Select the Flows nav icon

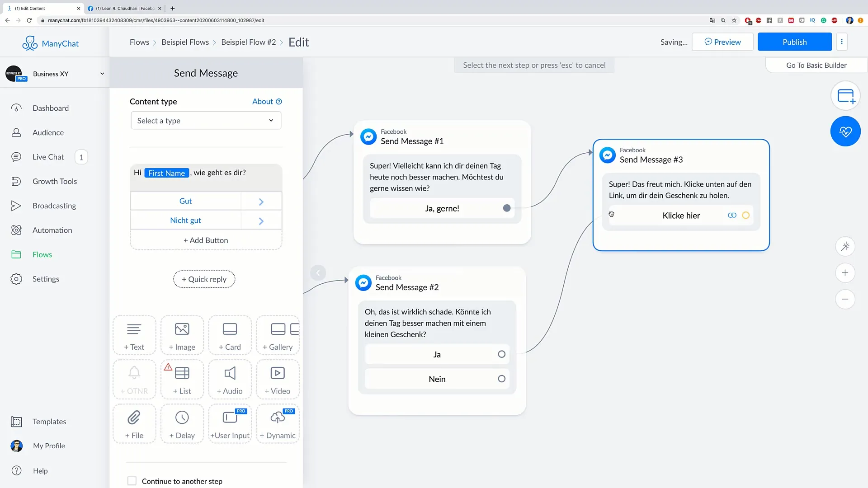click(x=17, y=254)
